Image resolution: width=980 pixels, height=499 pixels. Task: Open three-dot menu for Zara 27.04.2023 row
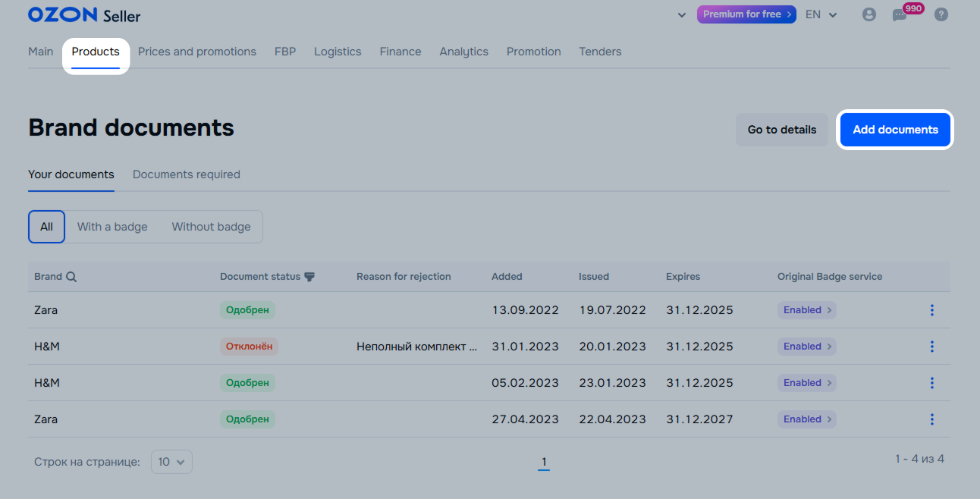931,419
